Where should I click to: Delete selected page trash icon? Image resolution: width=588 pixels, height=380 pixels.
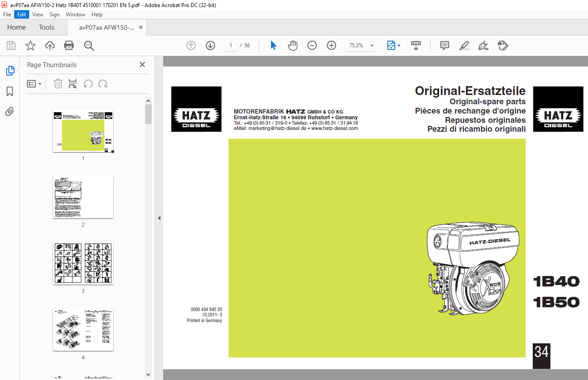[58, 84]
